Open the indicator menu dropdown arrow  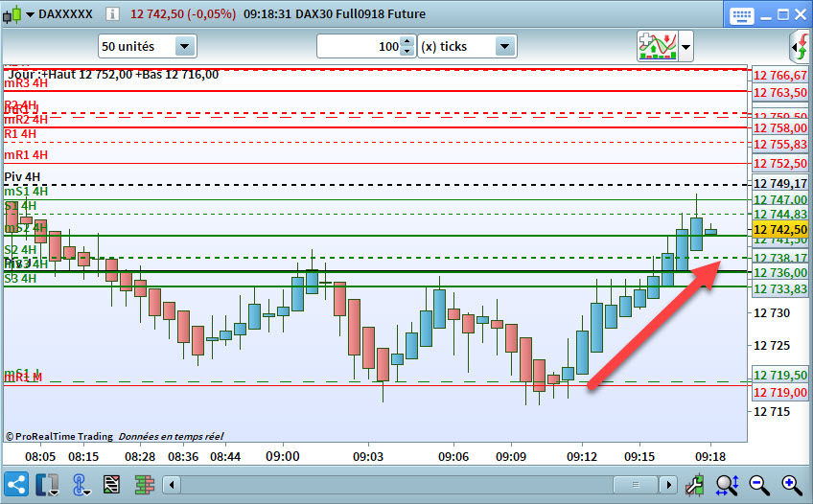(686, 47)
